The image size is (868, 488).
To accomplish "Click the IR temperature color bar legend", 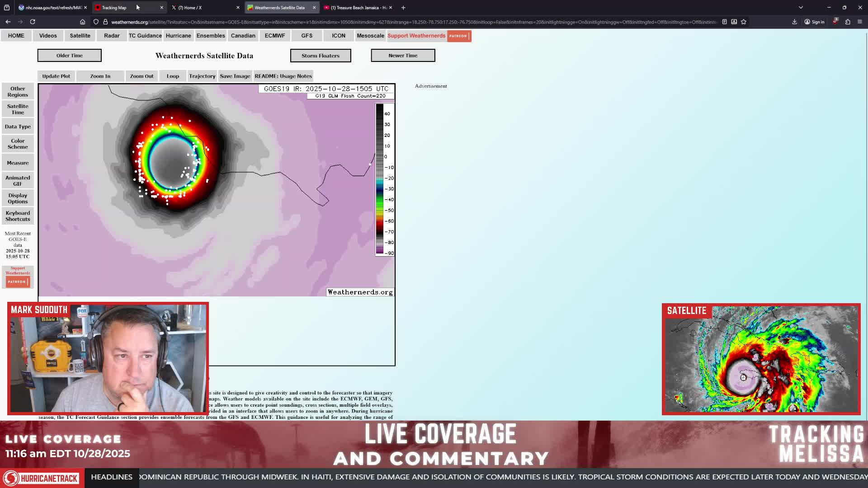I will coord(385,180).
